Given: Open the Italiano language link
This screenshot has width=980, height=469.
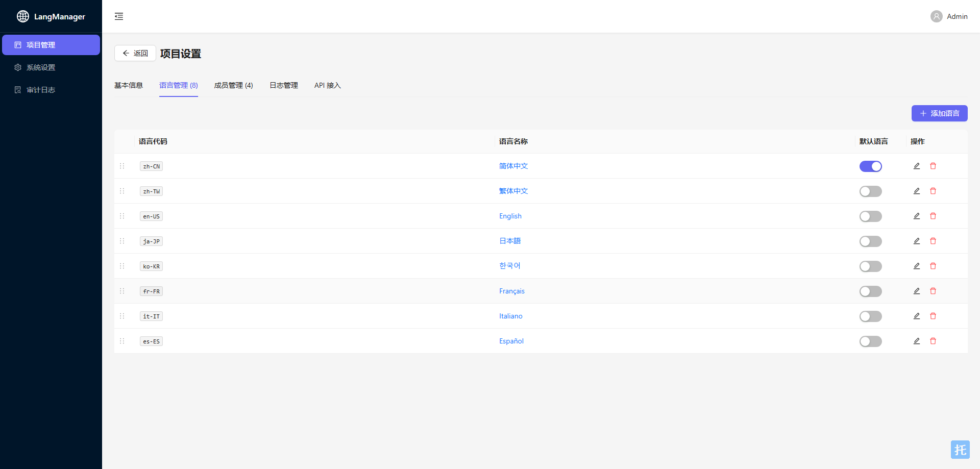Looking at the screenshot, I should [511, 316].
